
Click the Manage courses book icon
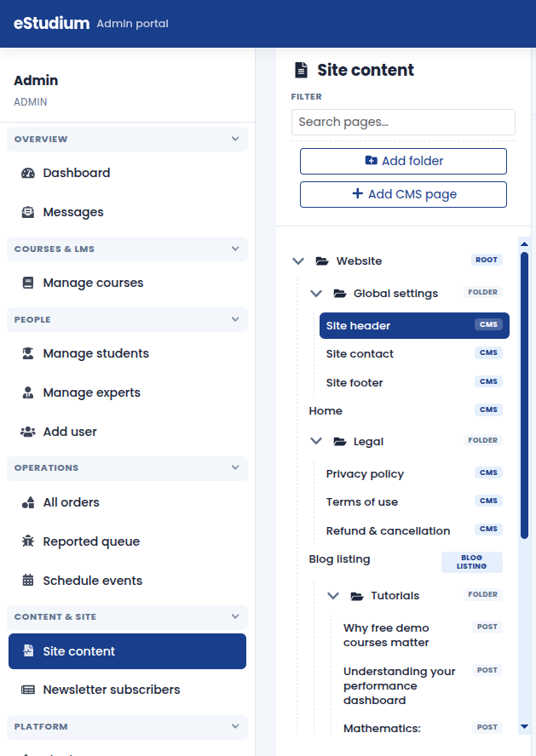[28, 283]
